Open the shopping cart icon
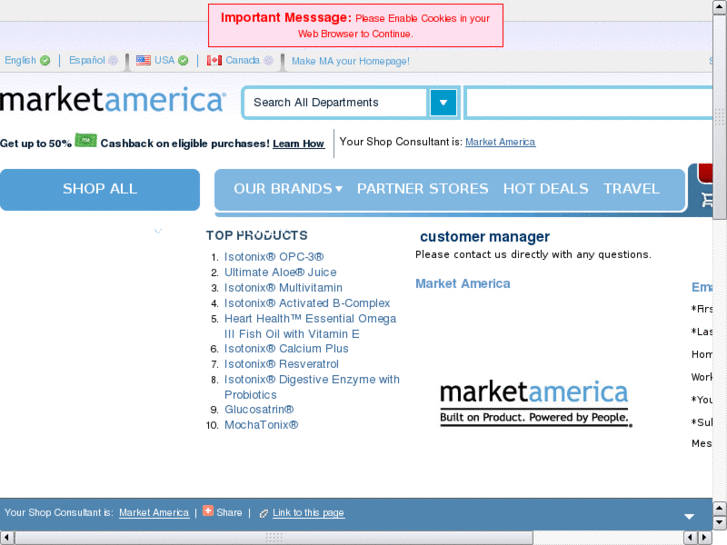This screenshot has height=545, width=727. tap(706, 199)
